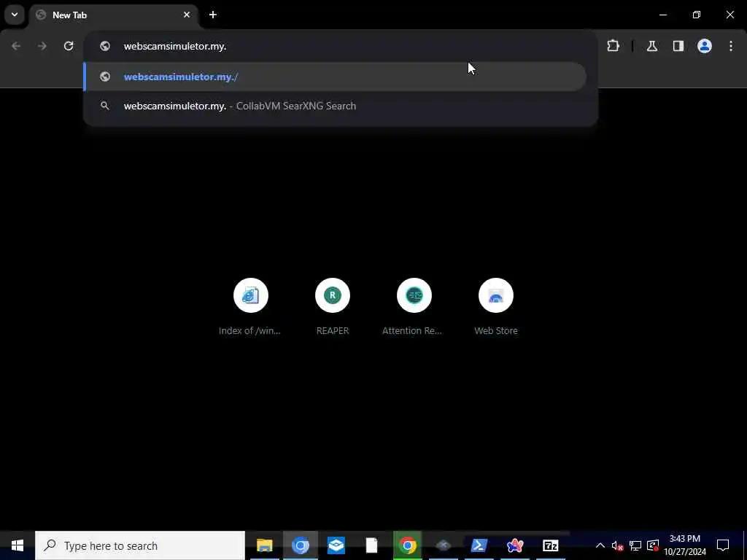
Task: Open the REAPER shortcut tile
Action: click(x=333, y=306)
